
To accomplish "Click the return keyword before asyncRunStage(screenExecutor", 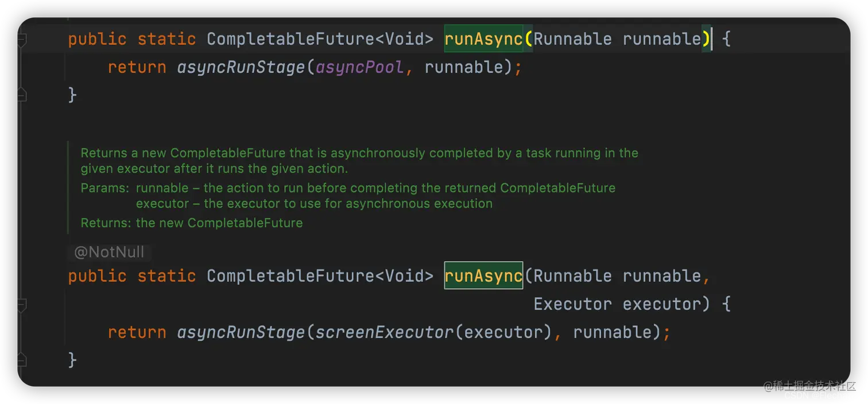I will tap(137, 332).
